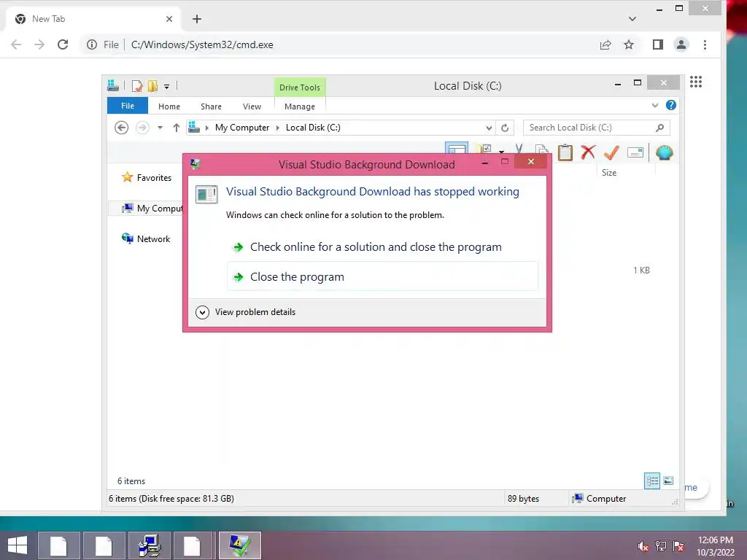Go up one folder level arrow
This screenshot has height=560, width=747.
[x=177, y=128]
